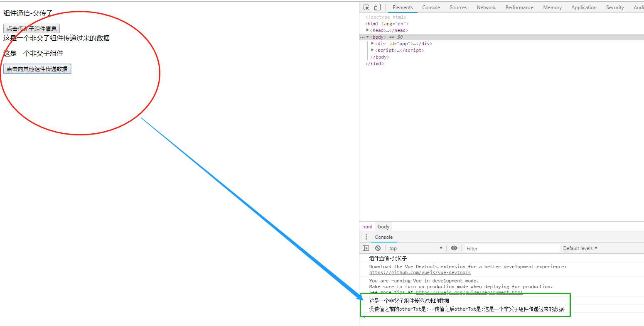Open the github.com/vuejs/vue-devtools link
Screen dimensions: 644x326
point(420,273)
